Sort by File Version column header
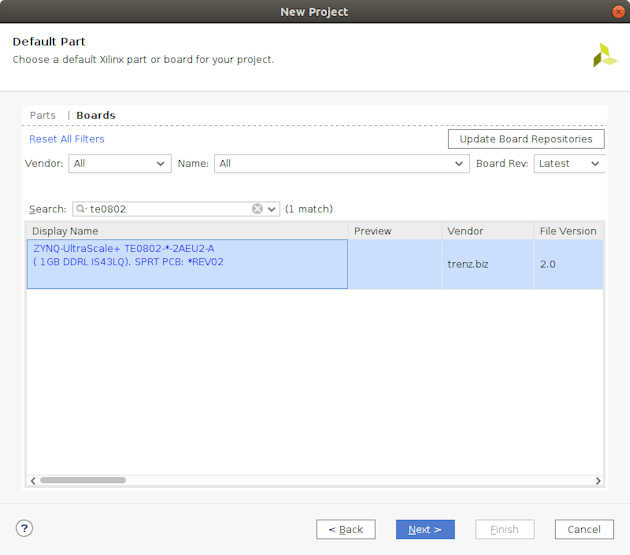This screenshot has width=630, height=555. click(569, 231)
